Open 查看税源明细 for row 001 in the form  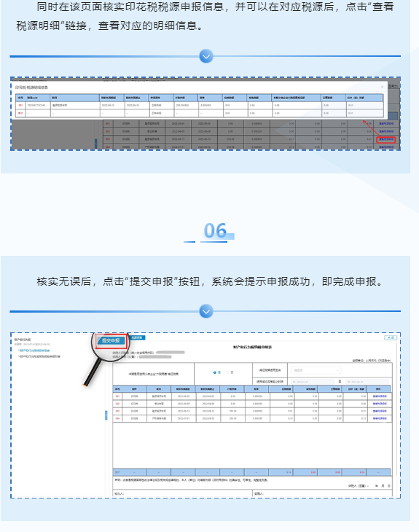(380, 396)
